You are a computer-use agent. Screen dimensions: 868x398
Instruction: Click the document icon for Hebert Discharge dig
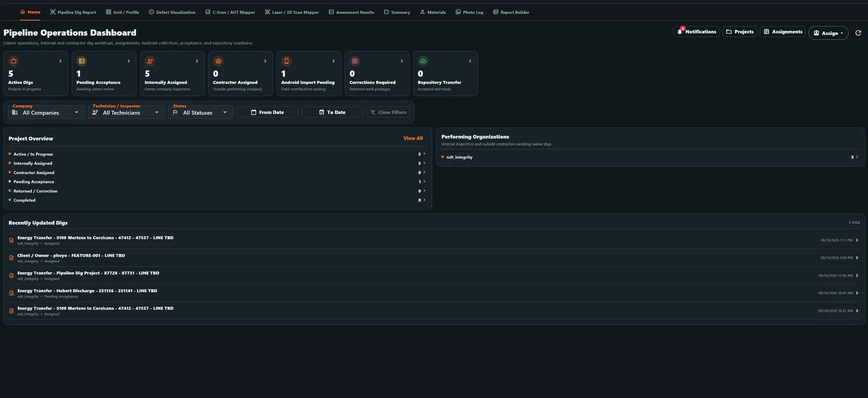click(x=11, y=293)
